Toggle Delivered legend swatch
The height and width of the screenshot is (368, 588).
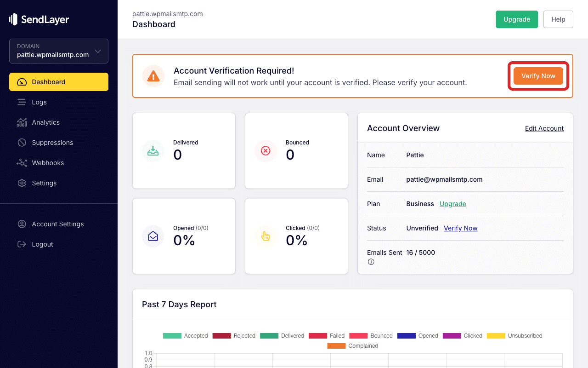(x=269, y=336)
